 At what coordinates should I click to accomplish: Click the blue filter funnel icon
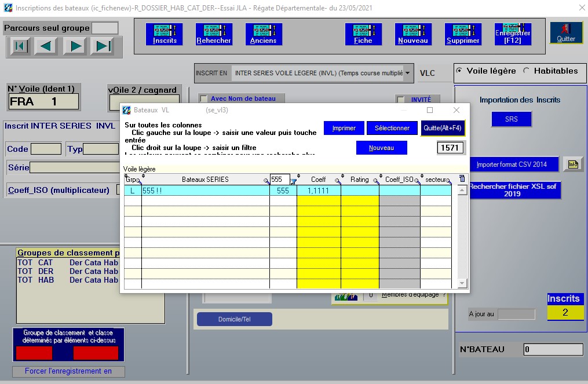point(294,181)
